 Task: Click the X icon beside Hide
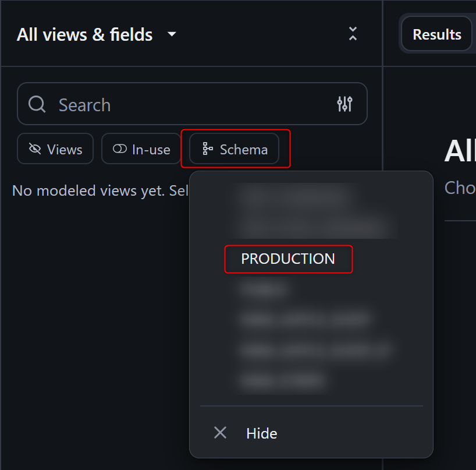click(220, 433)
